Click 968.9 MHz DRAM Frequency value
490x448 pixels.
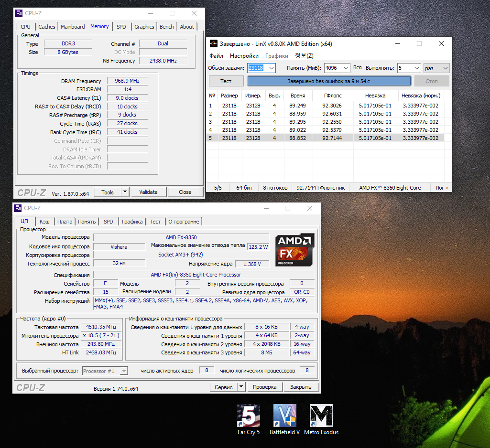tap(127, 81)
